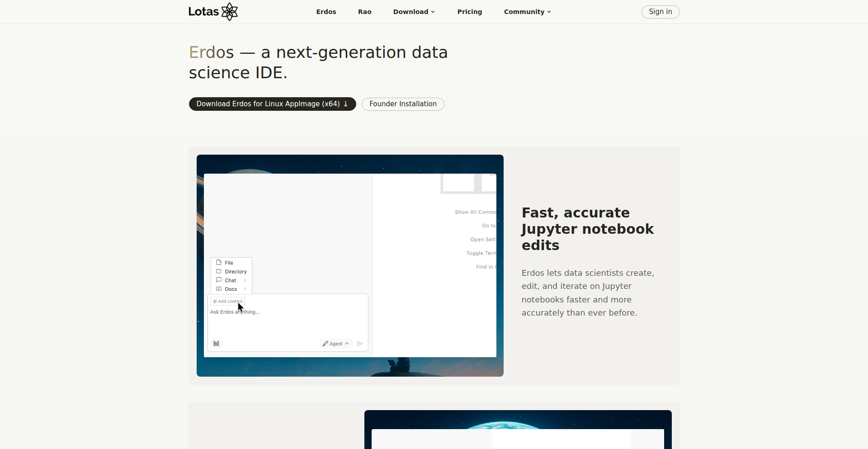Screen dimensions: 868x449
Task: Open the Founder Installation button
Action: point(403,104)
